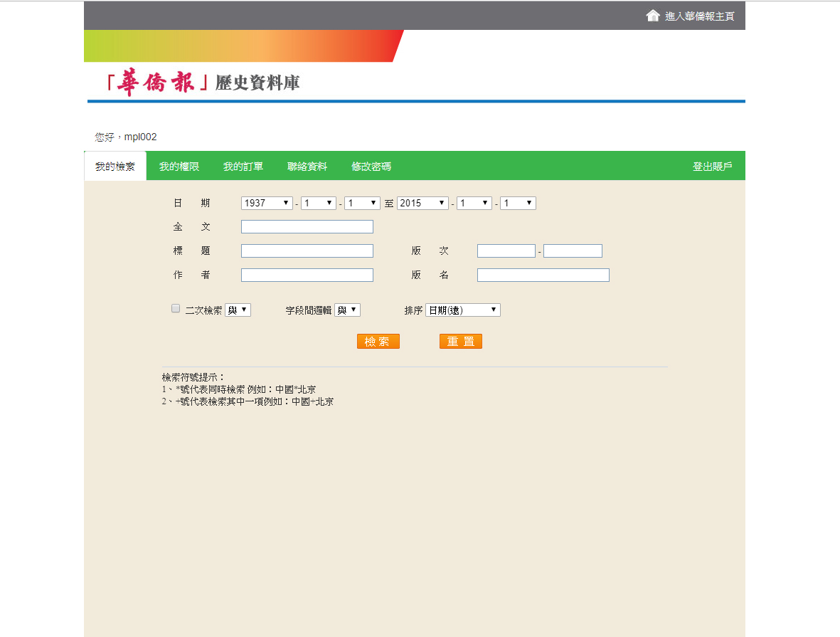Image resolution: width=840 pixels, height=637 pixels.
Task: Open the 字段間邏輯 dropdown
Action: 347,310
